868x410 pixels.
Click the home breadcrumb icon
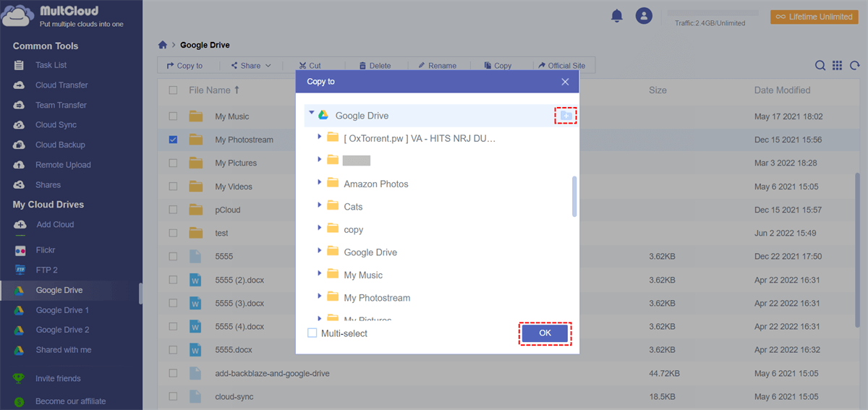[x=163, y=45]
